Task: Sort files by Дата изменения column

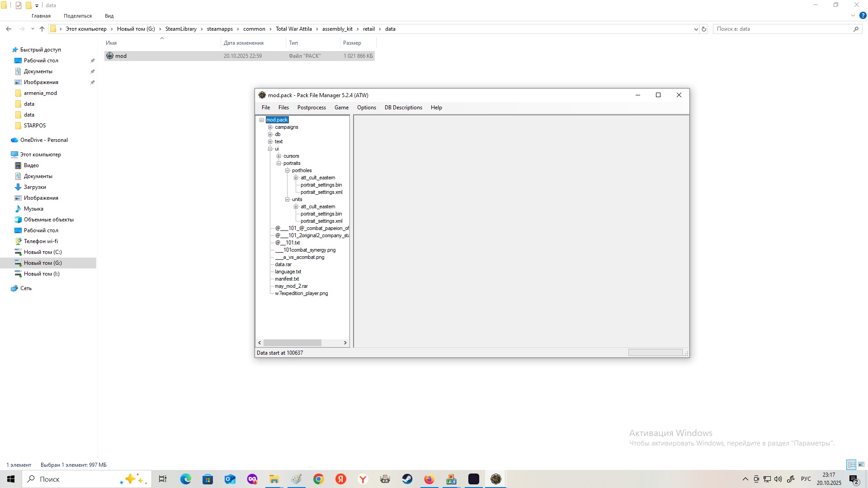Action: (244, 43)
